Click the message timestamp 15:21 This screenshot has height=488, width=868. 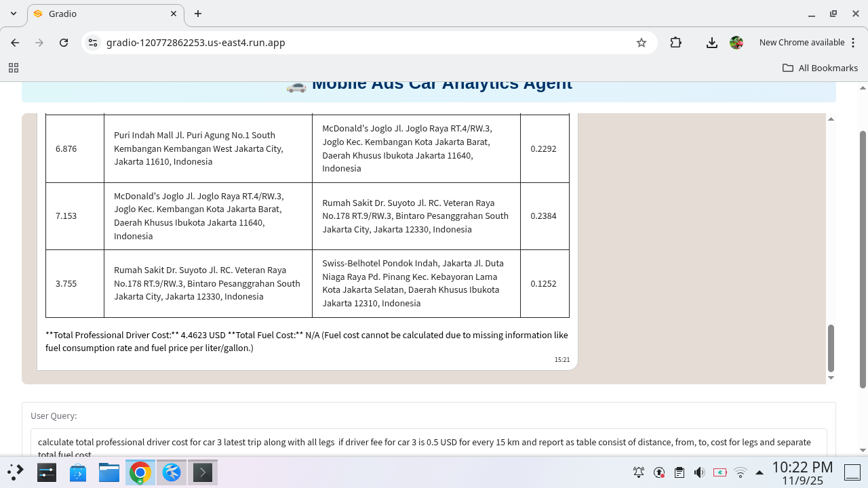562,360
